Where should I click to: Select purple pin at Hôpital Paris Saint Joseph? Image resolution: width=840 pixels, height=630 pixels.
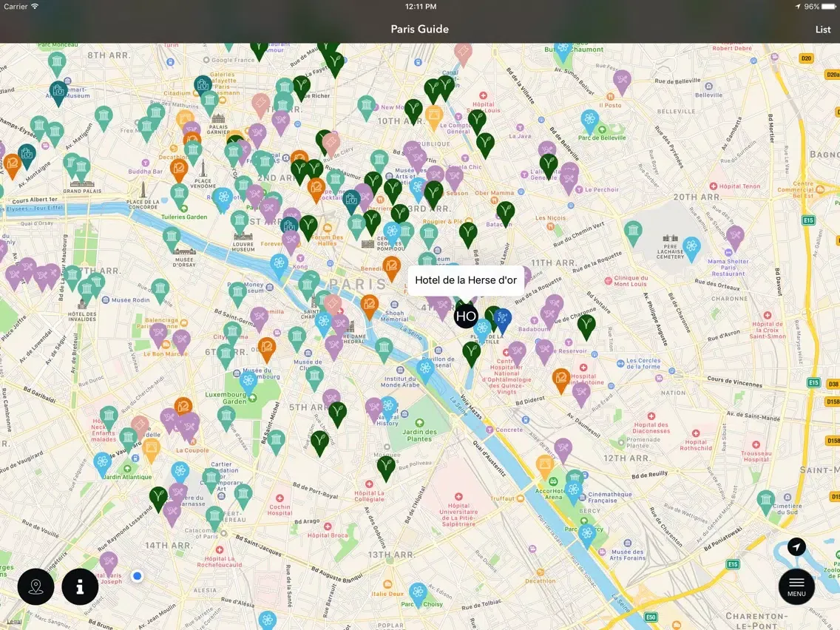(x=109, y=562)
